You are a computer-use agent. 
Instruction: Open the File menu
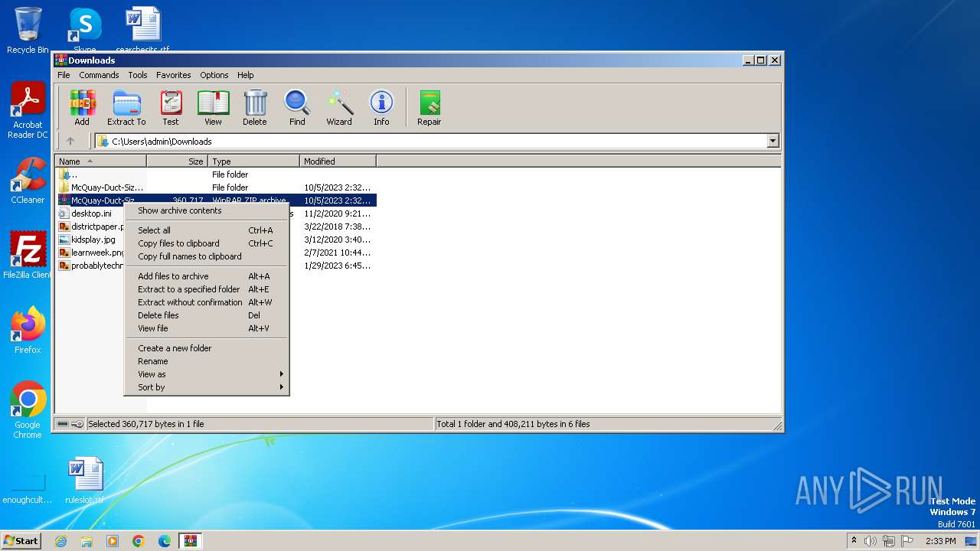64,75
